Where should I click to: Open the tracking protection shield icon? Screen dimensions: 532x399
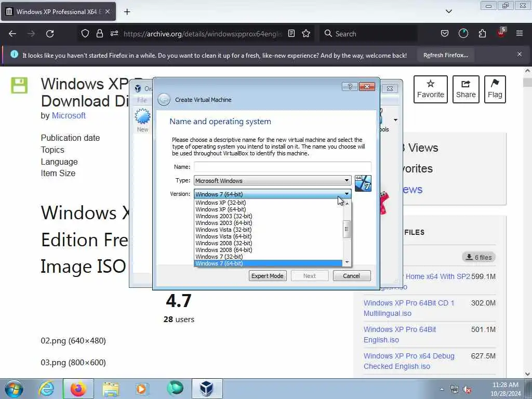coord(85,33)
